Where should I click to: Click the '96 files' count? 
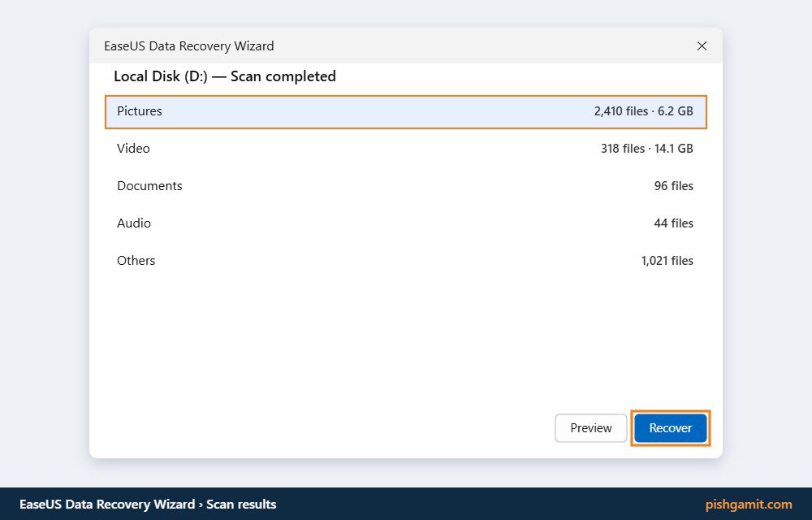point(673,186)
